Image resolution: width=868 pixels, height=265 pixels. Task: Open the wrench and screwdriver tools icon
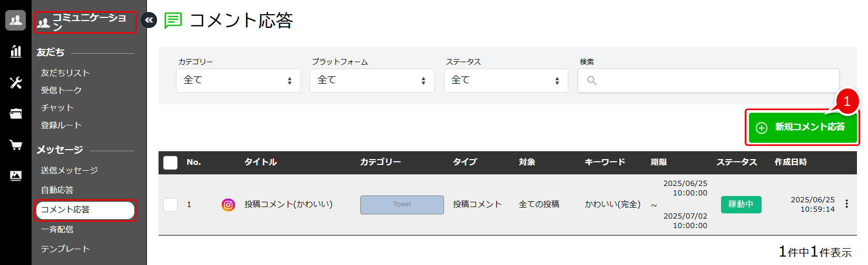click(16, 82)
